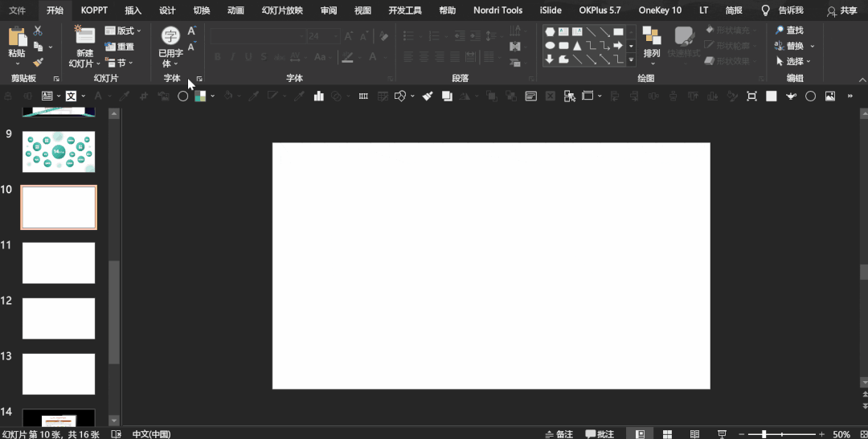Click the magic lamp icon in quick toolbar
Image resolution: width=868 pixels, height=439 pixels.
click(791, 96)
